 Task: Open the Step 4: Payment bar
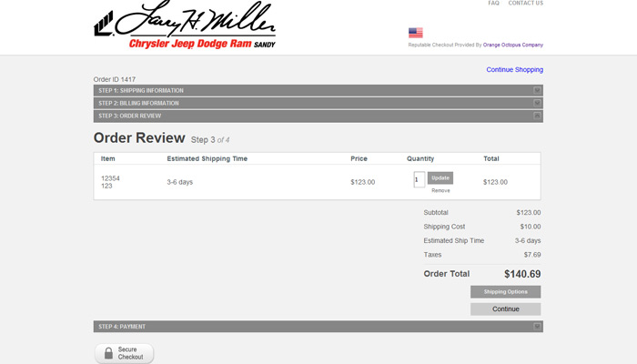click(x=318, y=326)
